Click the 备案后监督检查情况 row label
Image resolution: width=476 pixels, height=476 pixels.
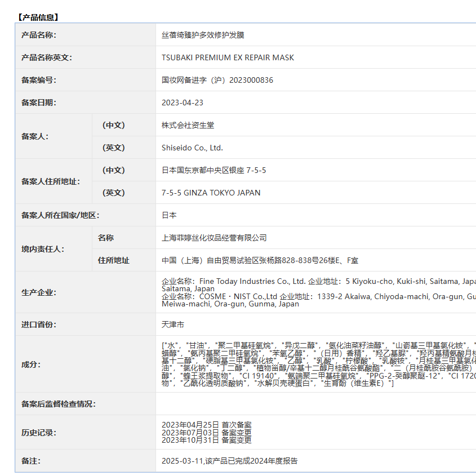[58, 404]
